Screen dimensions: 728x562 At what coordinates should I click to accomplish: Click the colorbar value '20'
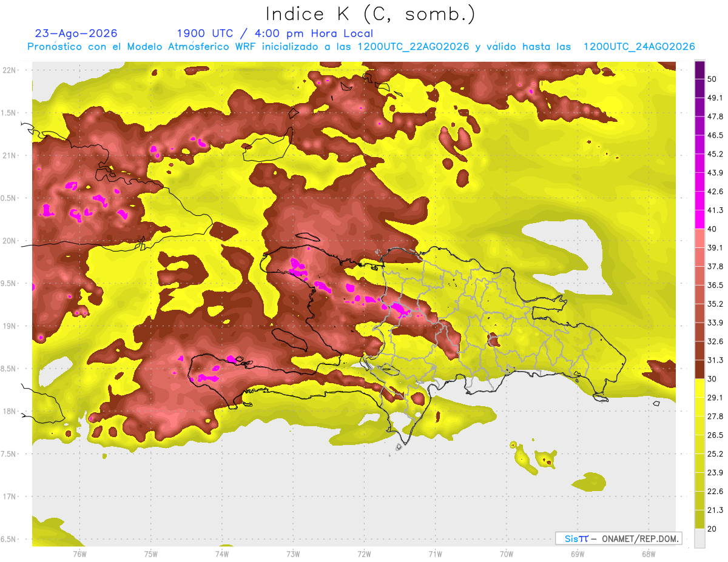coord(713,529)
